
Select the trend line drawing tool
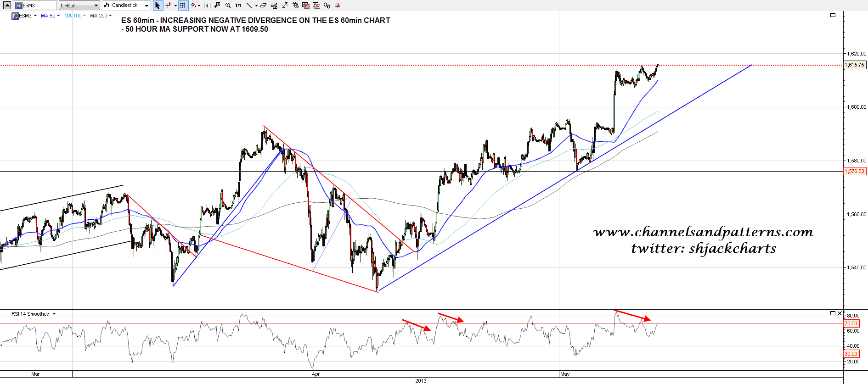[x=249, y=6]
